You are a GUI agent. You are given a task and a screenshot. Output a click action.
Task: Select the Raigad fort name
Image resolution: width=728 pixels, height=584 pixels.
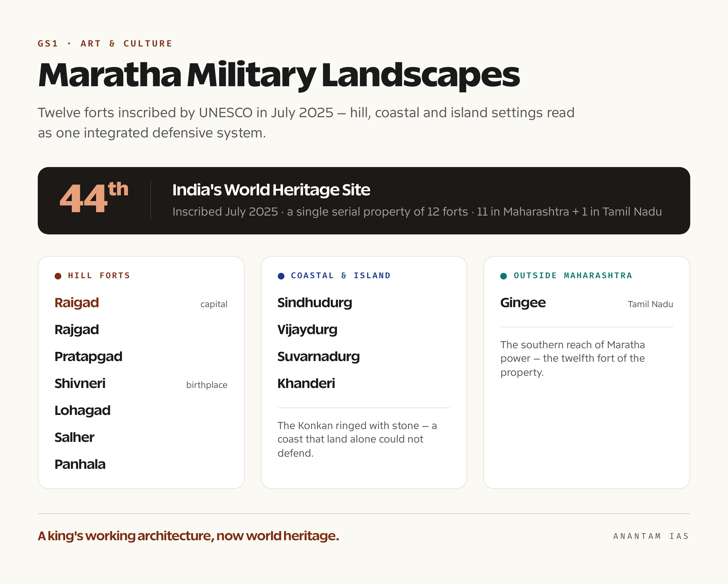coord(77,303)
